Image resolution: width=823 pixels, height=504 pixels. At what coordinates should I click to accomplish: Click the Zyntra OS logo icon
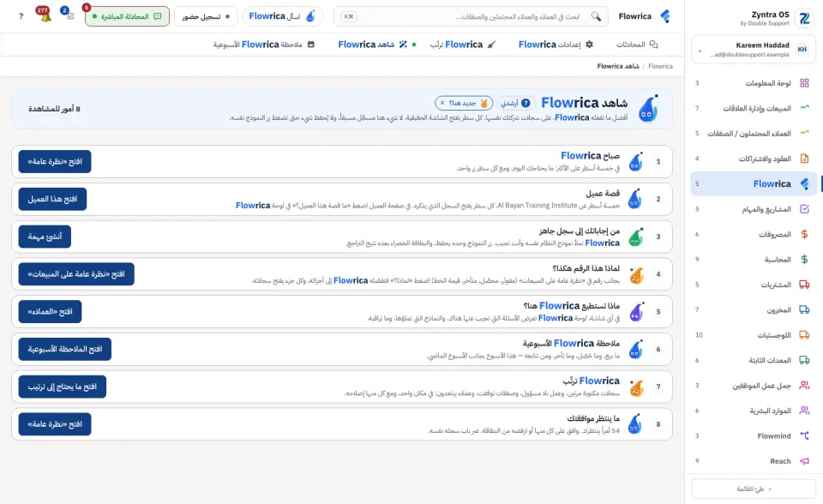click(803, 18)
